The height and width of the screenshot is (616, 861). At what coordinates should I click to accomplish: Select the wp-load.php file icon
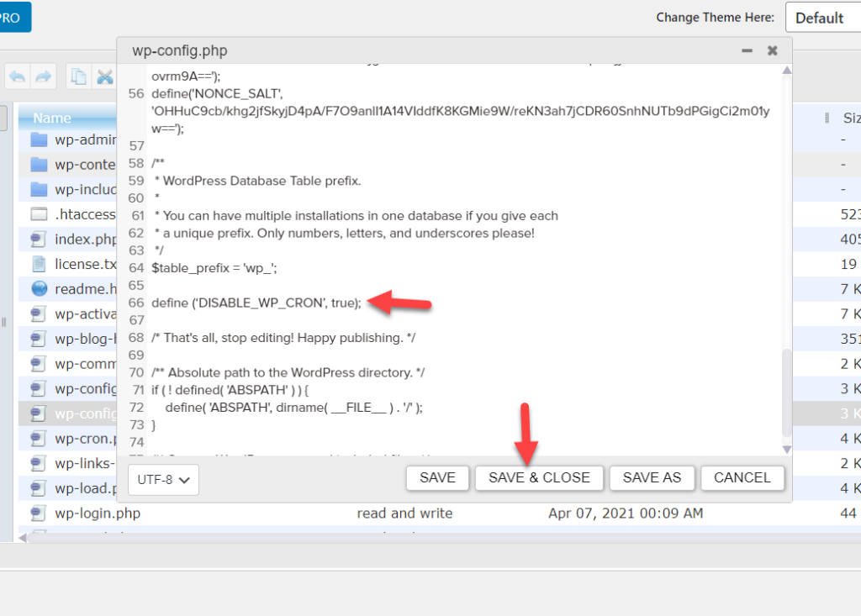coord(38,488)
